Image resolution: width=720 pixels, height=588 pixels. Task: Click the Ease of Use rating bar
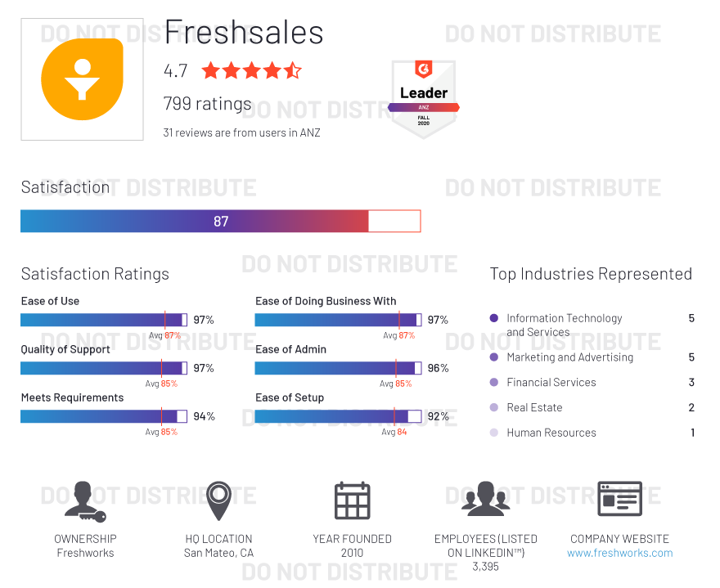click(104, 320)
